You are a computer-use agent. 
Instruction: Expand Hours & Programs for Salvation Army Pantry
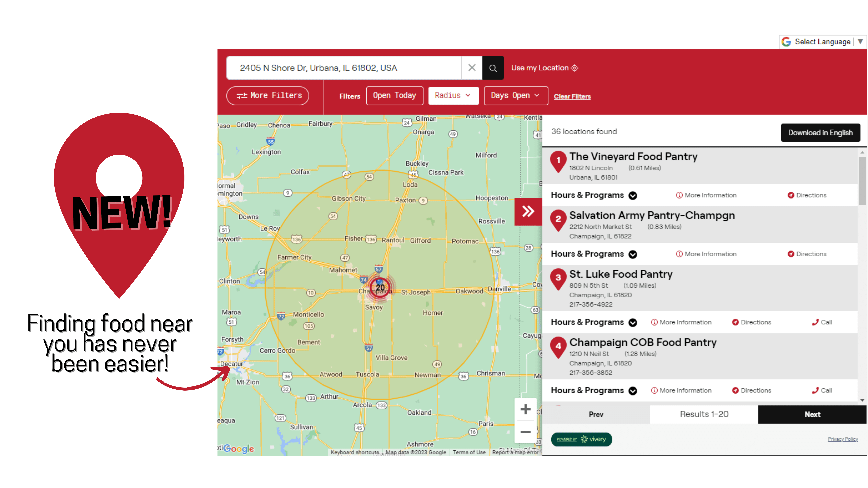tap(594, 254)
